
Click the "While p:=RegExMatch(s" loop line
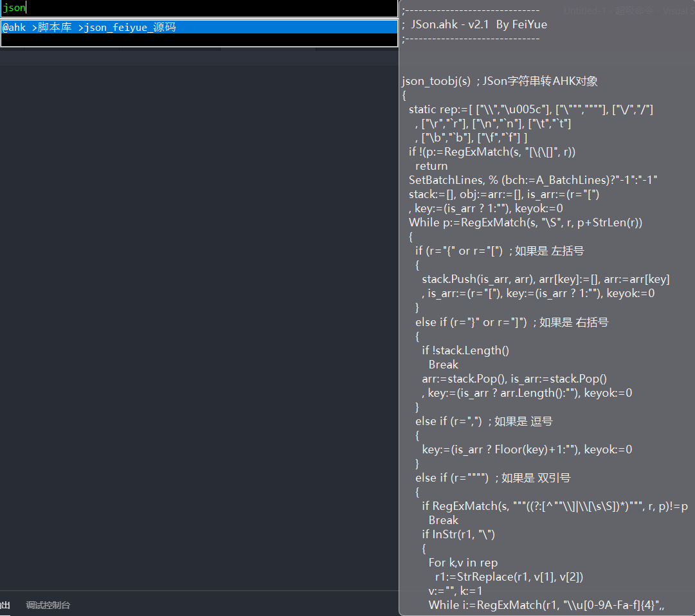click(525, 222)
